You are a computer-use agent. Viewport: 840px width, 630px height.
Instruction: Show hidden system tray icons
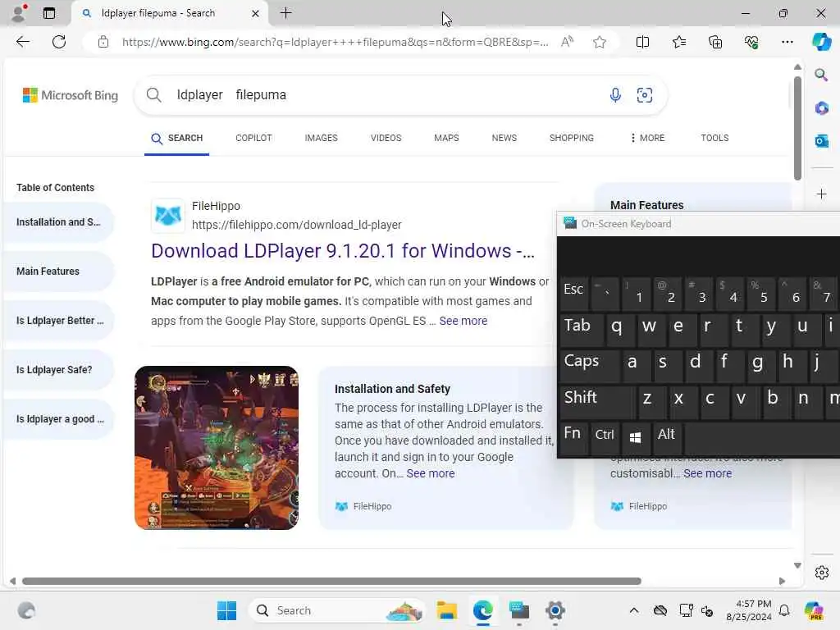click(634, 610)
